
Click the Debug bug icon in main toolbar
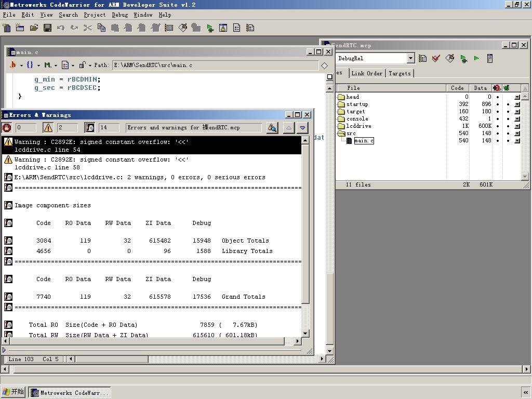click(x=210, y=28)
